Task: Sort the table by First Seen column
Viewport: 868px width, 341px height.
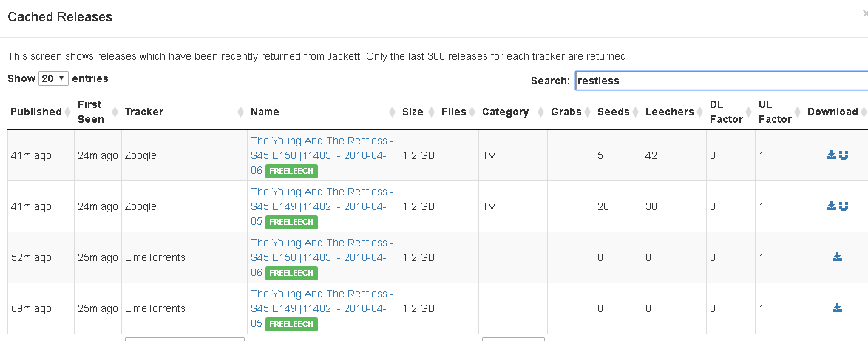Action: click(x=89, y=112)
